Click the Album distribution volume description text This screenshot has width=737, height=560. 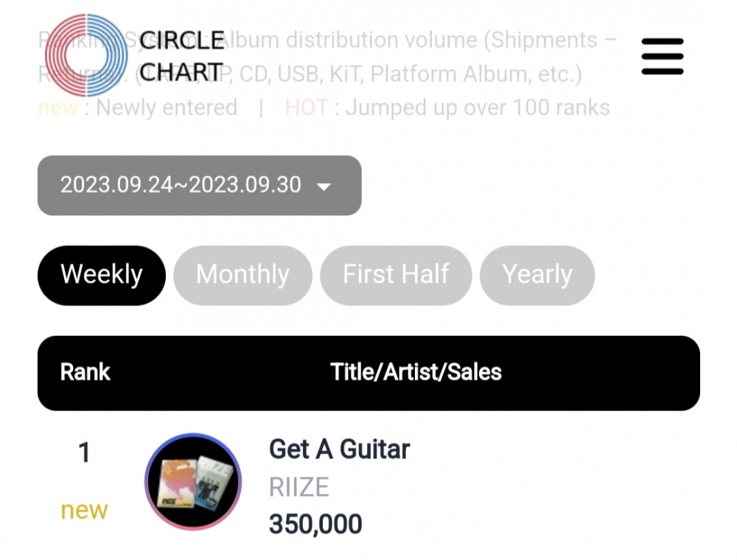pyautogui.click(x=413, y=40)
